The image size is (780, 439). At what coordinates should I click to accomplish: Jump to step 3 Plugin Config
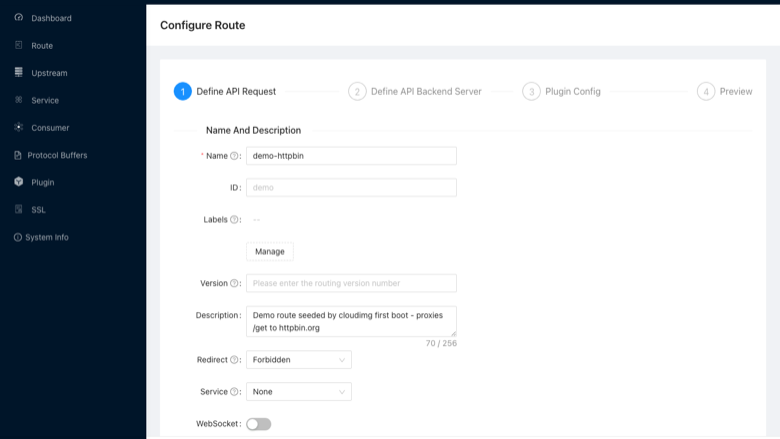click(x=562, y=91)
